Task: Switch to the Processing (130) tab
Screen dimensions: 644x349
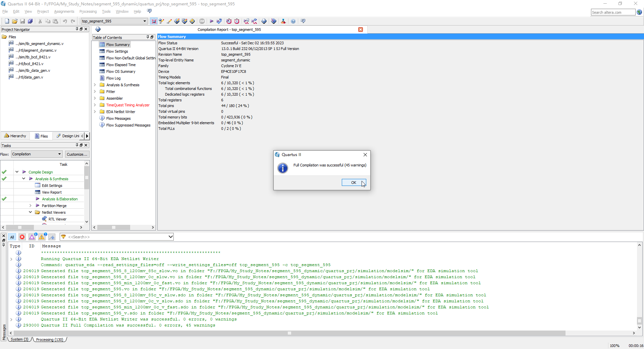Action: coord(49,340)
